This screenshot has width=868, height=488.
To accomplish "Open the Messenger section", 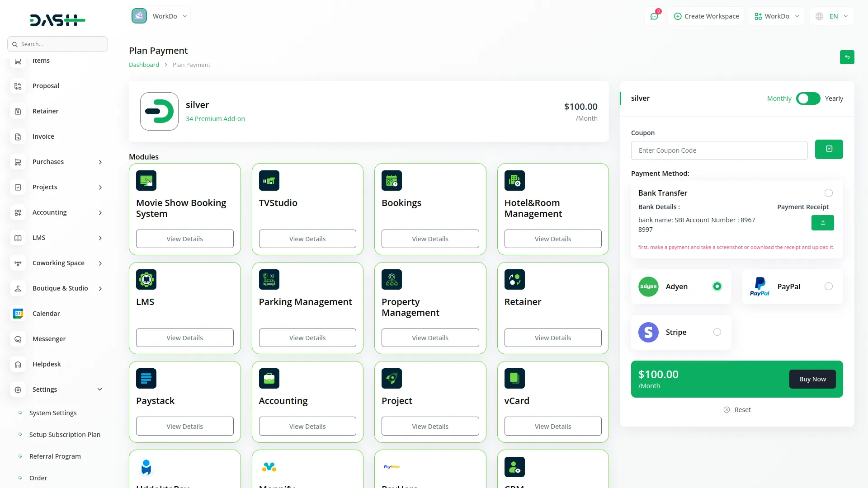I will click(x=48, y=338).
